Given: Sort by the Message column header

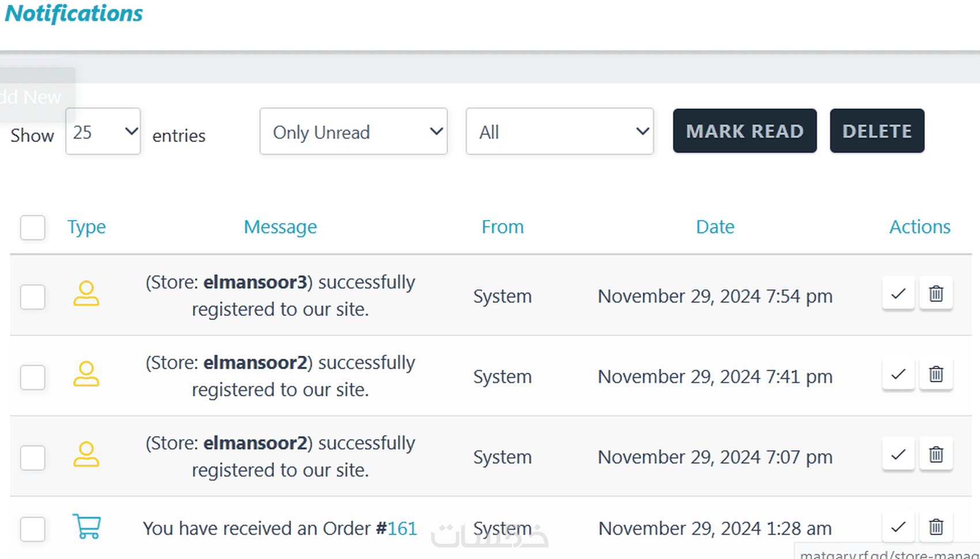Looking at the screenshot, I should (280, 227).
